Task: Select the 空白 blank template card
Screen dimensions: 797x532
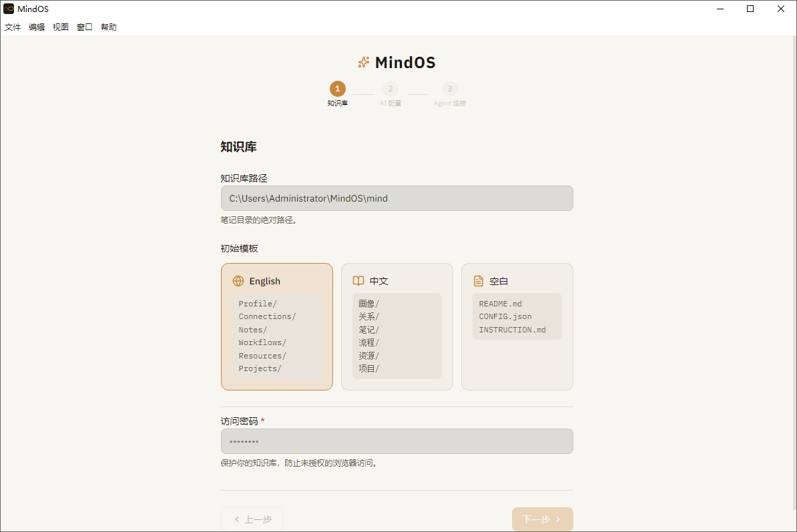Action: [x=517, y=326]
